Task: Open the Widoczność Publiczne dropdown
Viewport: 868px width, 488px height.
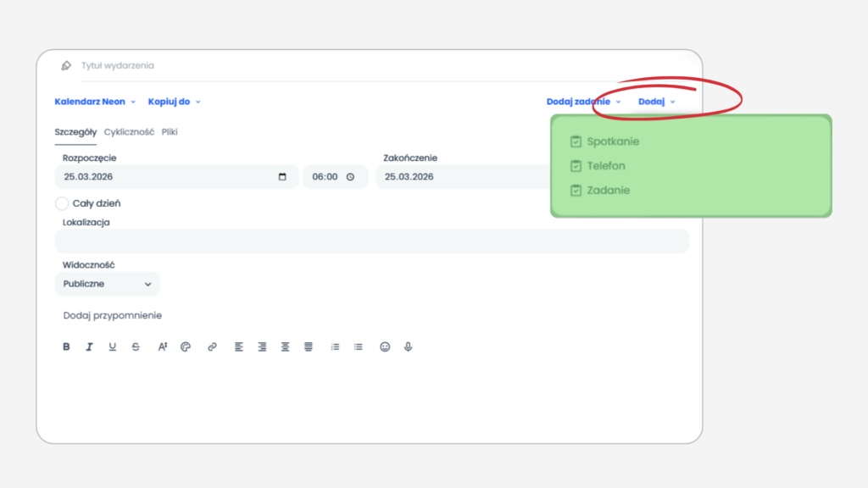Action: [107, 284]
